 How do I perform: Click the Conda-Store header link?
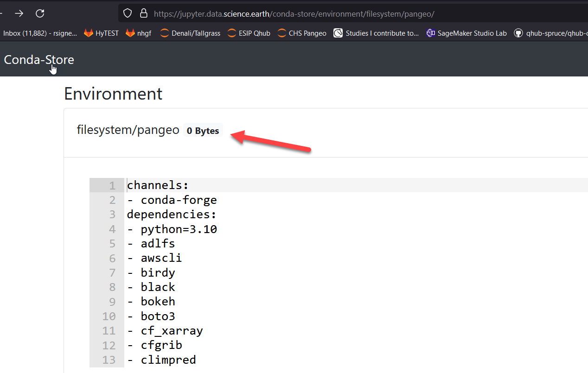tap(39, 60)
